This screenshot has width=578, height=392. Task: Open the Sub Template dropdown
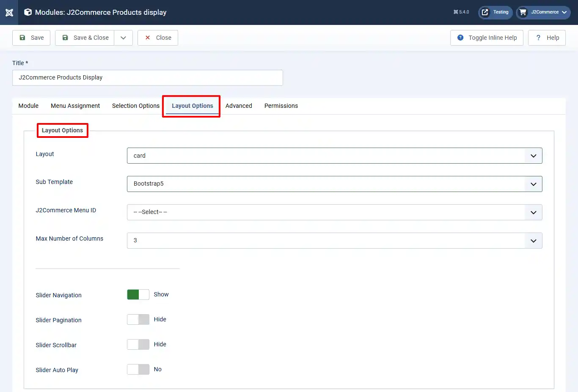coord(334,184)
